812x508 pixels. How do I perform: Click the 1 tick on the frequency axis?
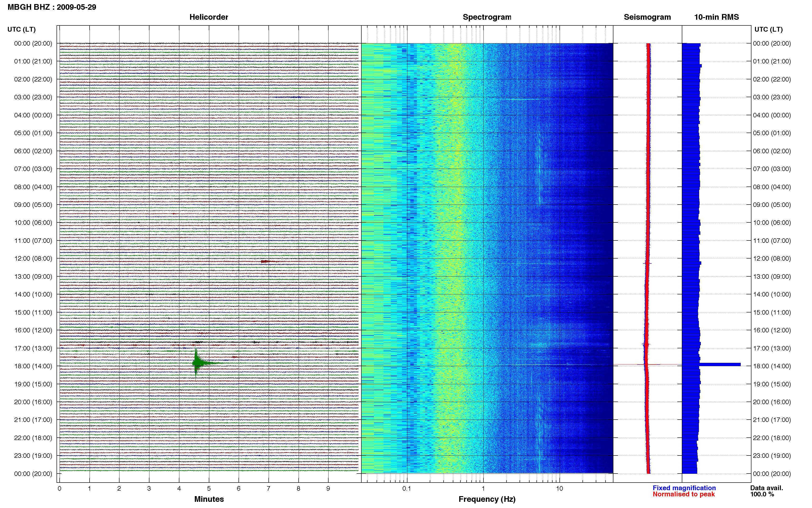tap(483, 489)
